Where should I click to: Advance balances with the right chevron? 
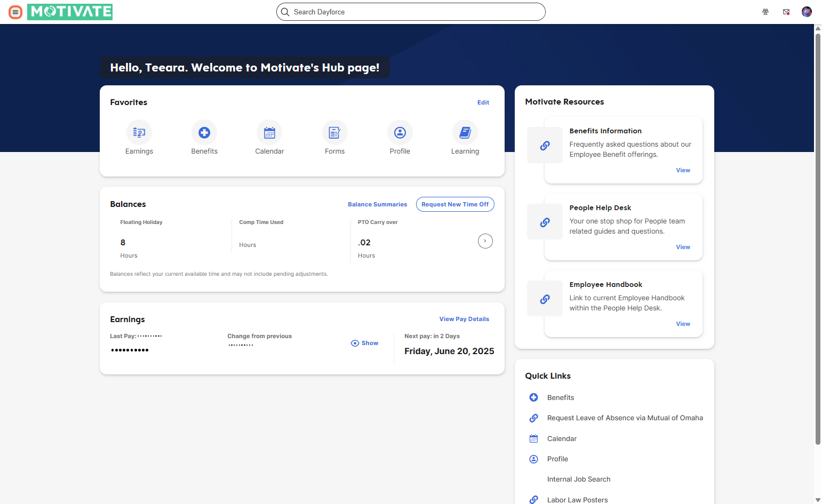coord(485,241)
